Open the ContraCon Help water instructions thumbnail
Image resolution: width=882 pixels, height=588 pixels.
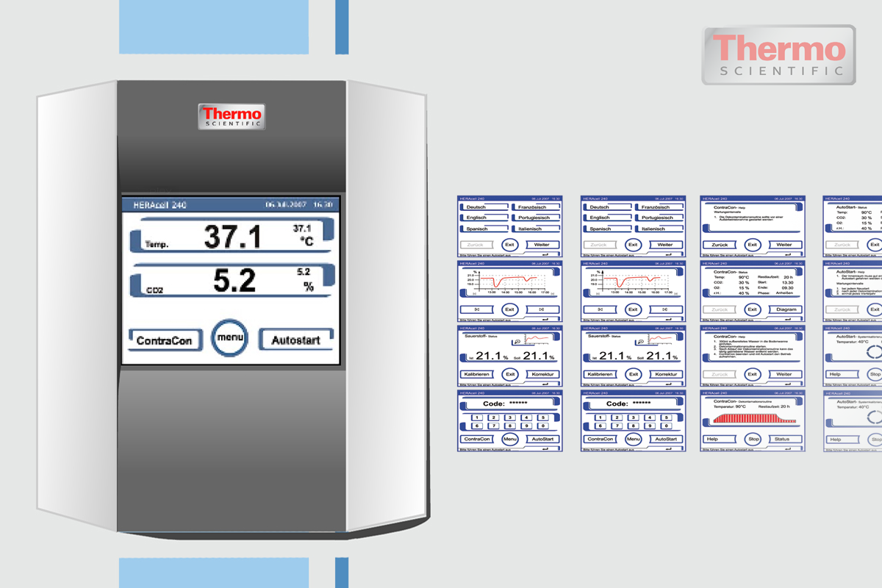pyautogui.click(x=752, y=356)
